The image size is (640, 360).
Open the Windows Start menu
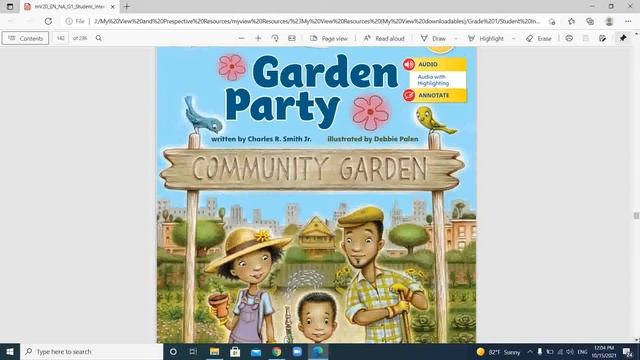coord(10,351)
